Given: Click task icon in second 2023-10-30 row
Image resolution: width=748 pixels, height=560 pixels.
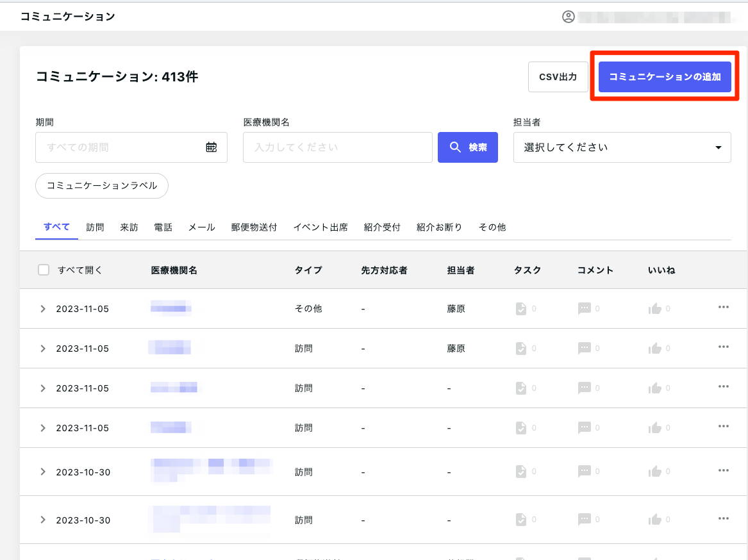Looking at the screenshot, I should (x=521, y=520).
